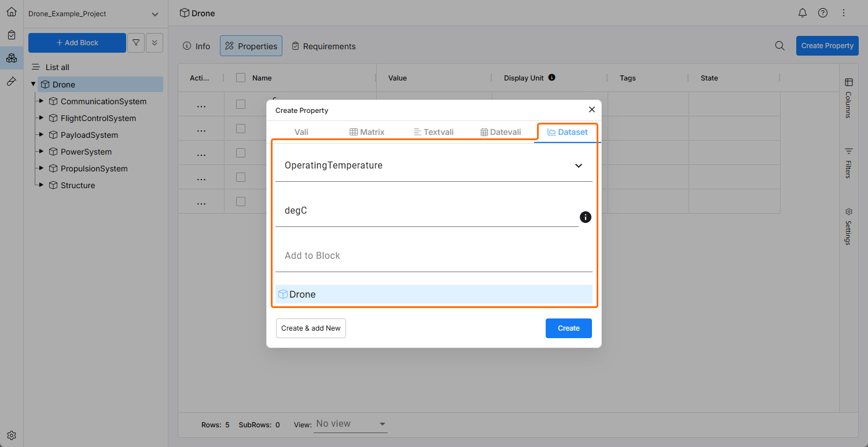
Task: Click the home icon in sidebar
Action: click(x=12, y=12)
